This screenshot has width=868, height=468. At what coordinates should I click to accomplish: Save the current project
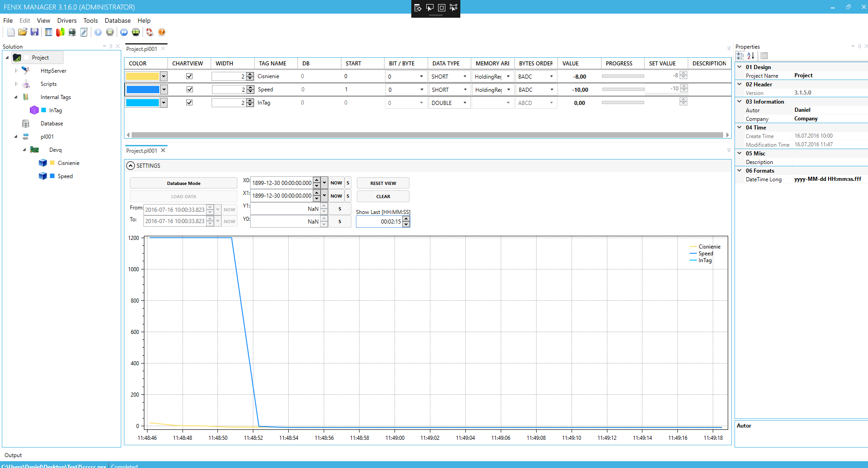(35, 32)
